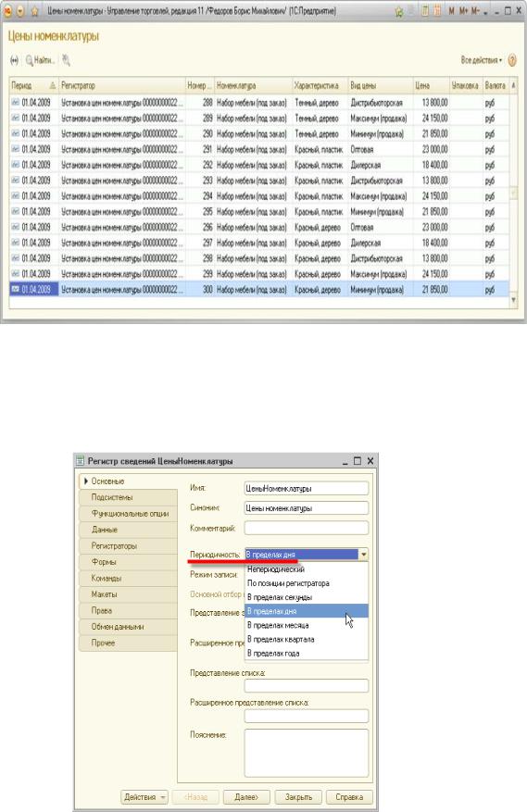Choose По позиции регистратора option
The height and width of the screenshot is (812, 527).
click(x=307, y=583)
